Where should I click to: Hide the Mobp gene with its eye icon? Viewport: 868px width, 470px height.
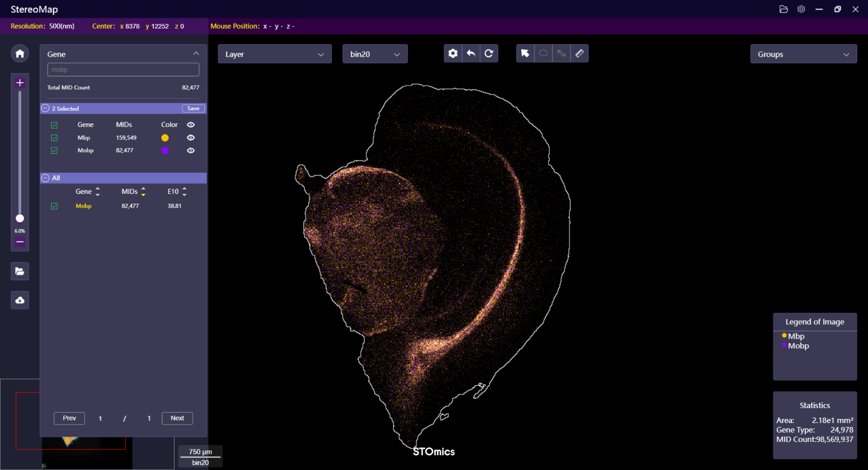(x=191, y=150)
